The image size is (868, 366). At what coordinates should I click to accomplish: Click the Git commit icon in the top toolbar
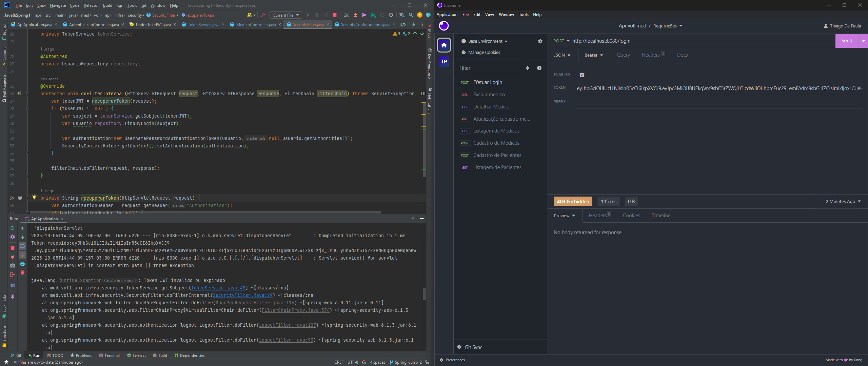[x=364, y=15]
